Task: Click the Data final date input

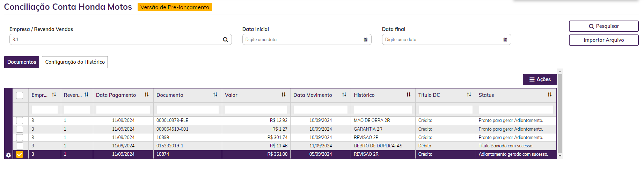Action: click(x=446, y=39)
